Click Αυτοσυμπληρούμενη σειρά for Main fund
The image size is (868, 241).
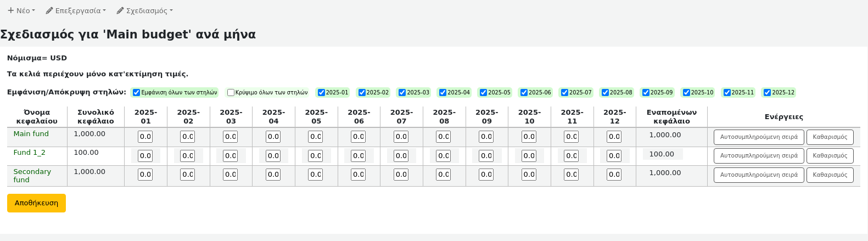(x=759, y=137)
